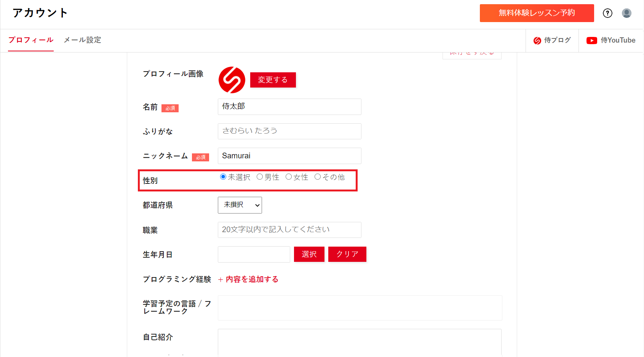
Task: Click the 無料体験レッスン予約 button
Action: [x=537, y=13]
